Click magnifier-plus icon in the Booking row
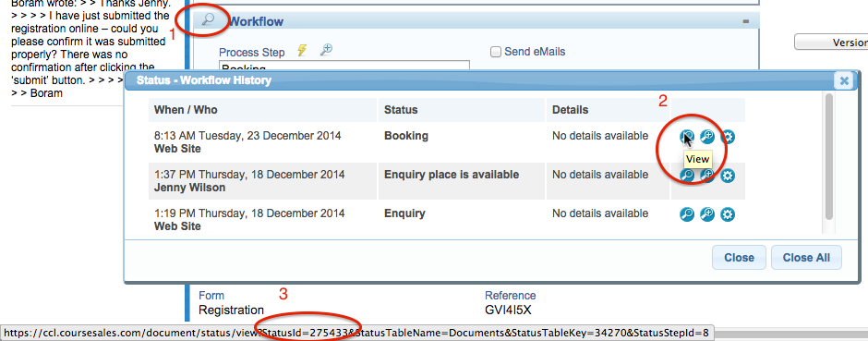 coord(707,137)
